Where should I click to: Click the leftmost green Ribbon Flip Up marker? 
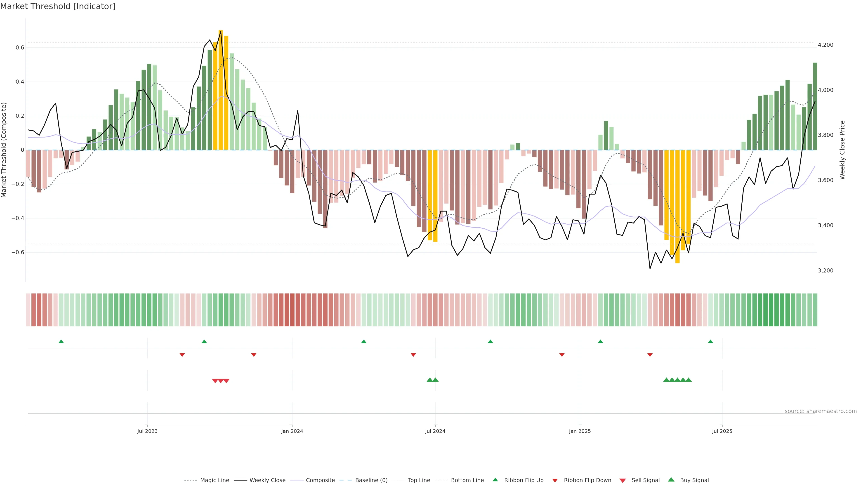click(x=61, y=342)
